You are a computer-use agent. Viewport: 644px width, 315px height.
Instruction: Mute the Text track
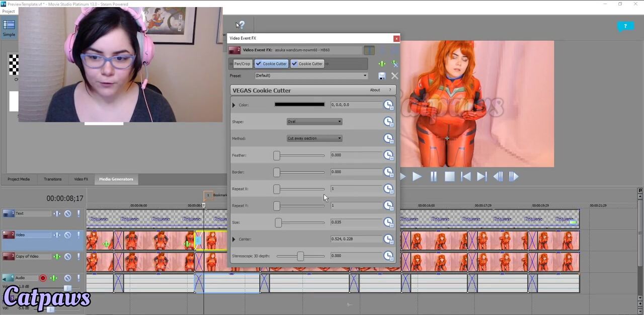pyautogui.click(x=67, y=214)
